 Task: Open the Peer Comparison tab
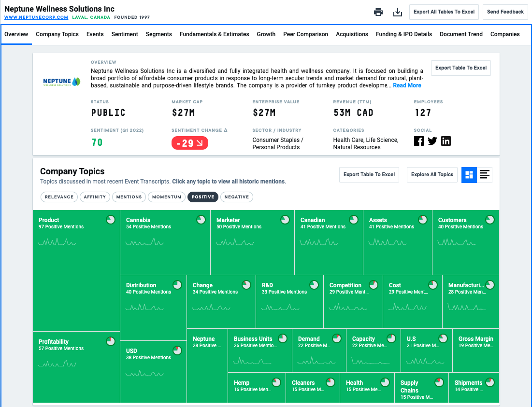(306, 34)
